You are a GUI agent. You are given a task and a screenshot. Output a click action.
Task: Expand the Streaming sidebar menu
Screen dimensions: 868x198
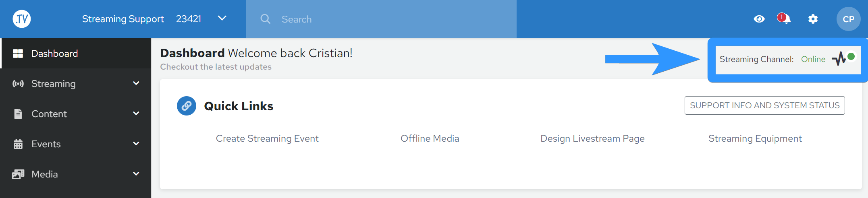pyautogui.click(x=136, y=83)
